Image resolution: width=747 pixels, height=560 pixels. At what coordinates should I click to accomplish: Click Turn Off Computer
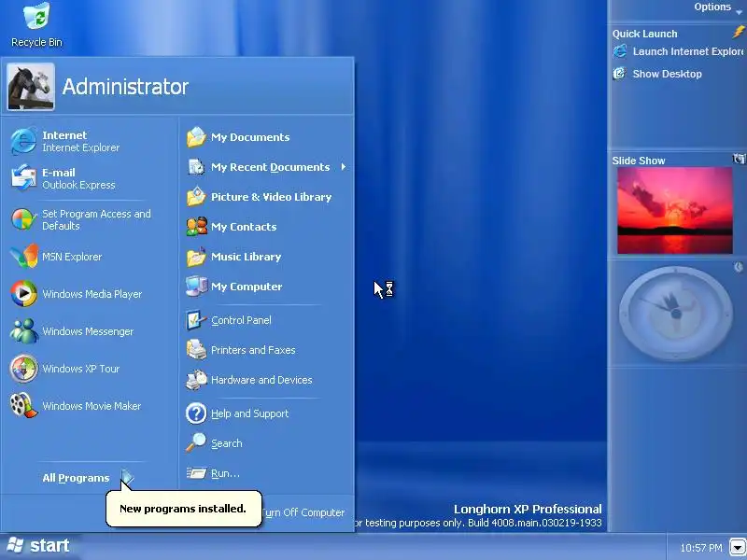click(303, 512)
